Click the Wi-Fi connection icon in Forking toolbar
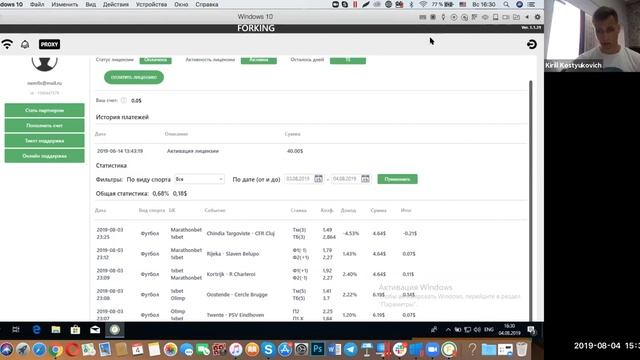 tap(7, 44)
